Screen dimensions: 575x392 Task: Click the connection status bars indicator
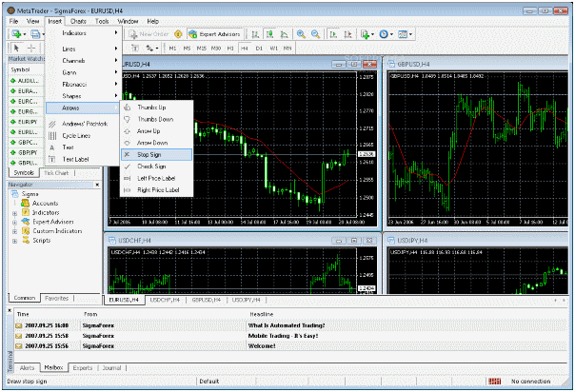pos(494,382)
